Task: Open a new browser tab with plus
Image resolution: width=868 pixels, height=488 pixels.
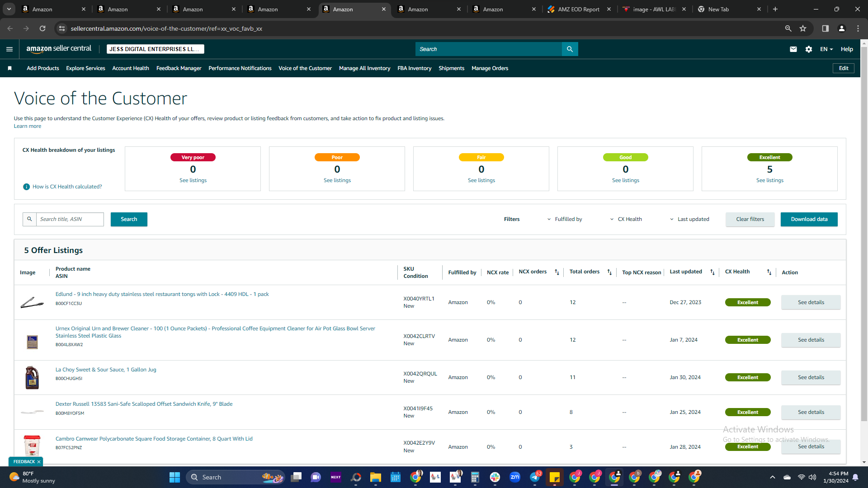Action: pyautogui.click(x=775, y=9)
